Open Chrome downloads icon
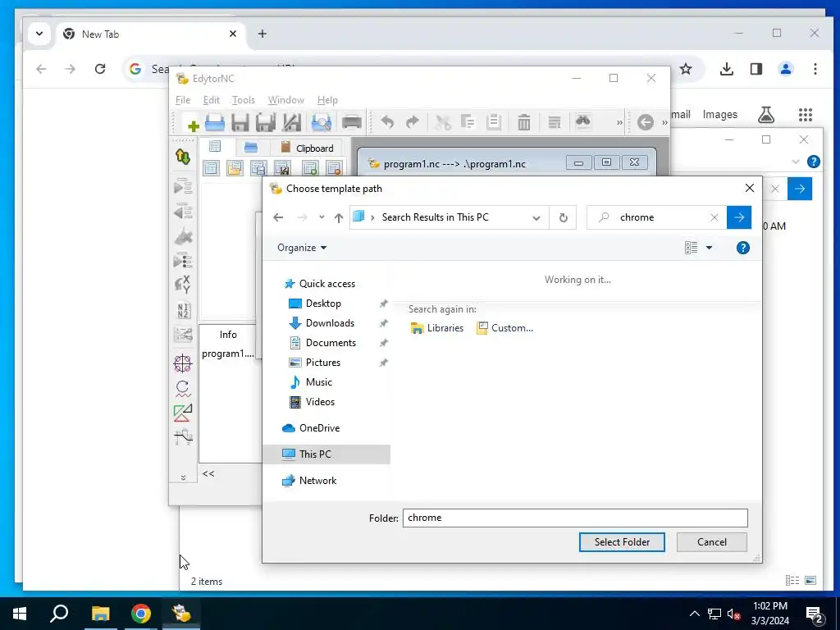This screenshot has width=840, height=630. coord(727,69)
